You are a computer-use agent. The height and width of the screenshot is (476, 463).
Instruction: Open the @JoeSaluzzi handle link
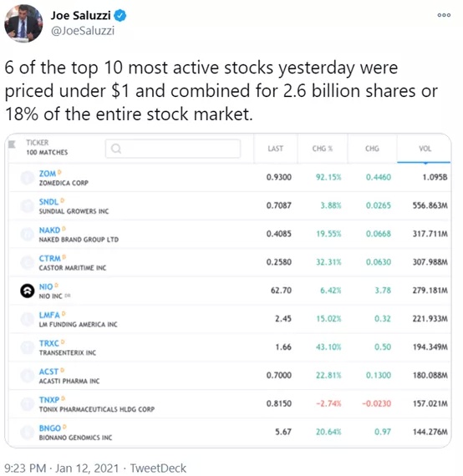coord(83,31)
